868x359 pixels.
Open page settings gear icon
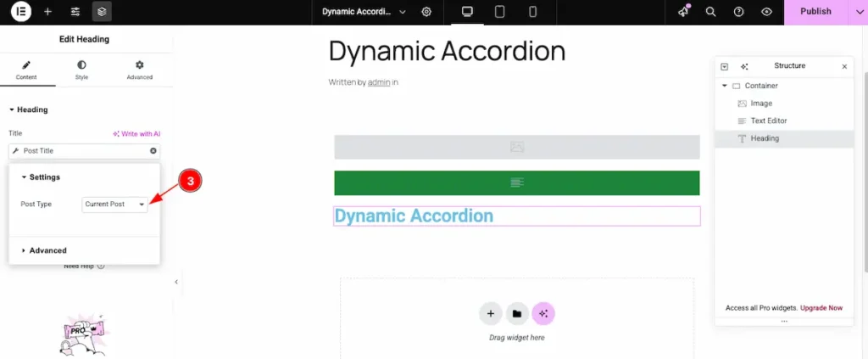pos(426,12)
